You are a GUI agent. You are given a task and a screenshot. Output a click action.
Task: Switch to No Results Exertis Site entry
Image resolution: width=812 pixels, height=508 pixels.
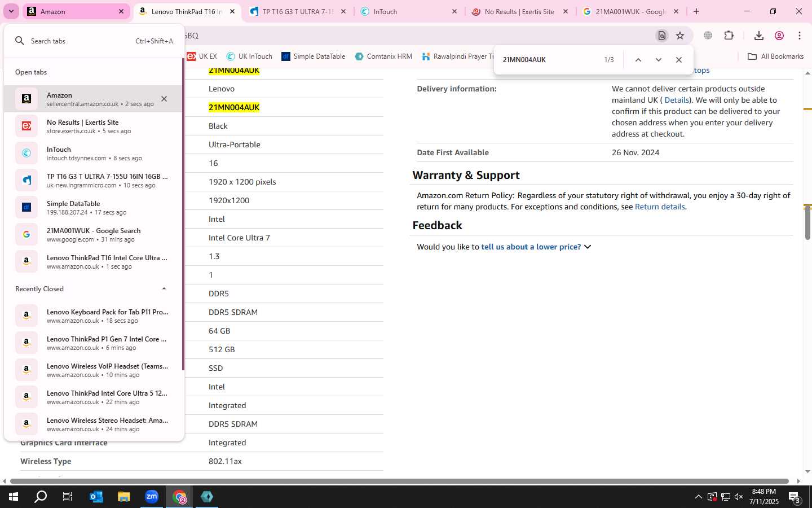pos(94,126)
